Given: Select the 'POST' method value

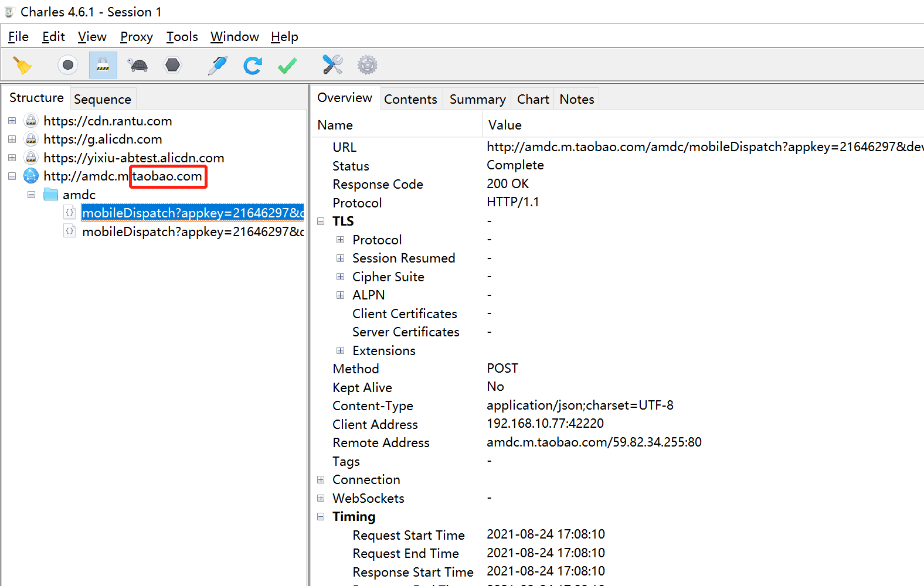Looking at the screenshot, I should tap(502, 368).
